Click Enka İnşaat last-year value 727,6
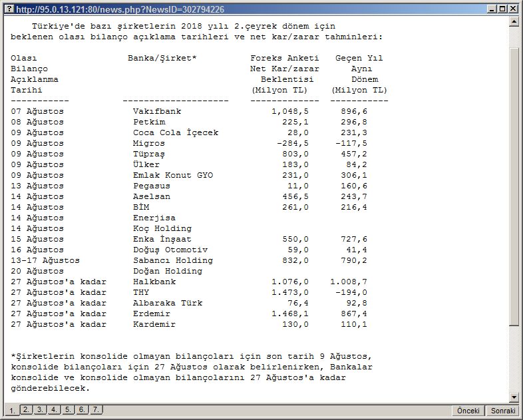The image size is (523, 420). tap(354, 239)
